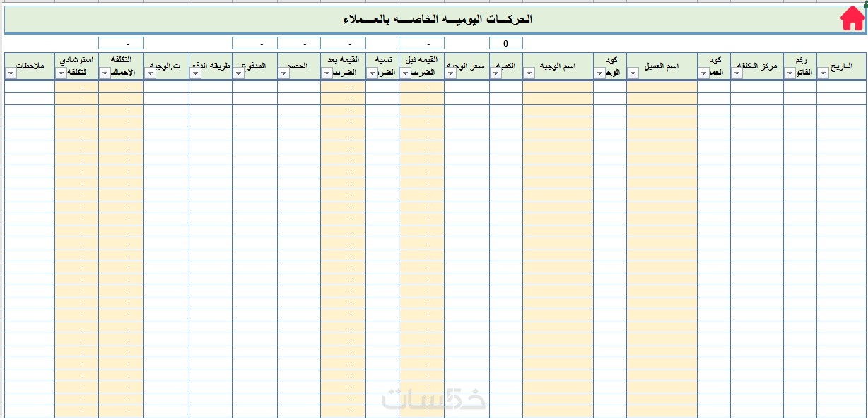
Task: Select the summary cell above الخصم column
Action: [299, 43]
